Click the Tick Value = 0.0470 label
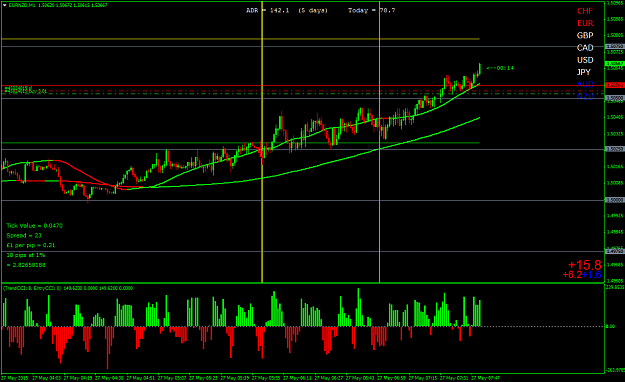625x382 pixels. (x=34, y=226)
